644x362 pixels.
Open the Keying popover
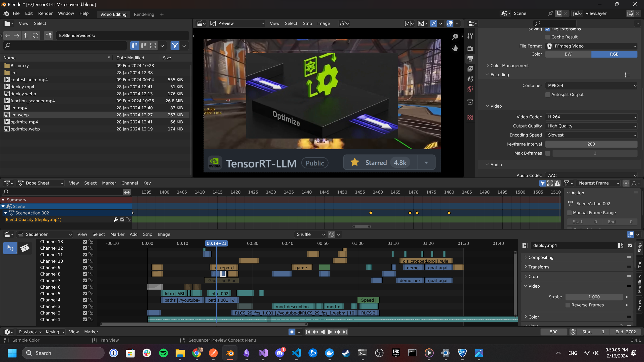tap(55, 332)
